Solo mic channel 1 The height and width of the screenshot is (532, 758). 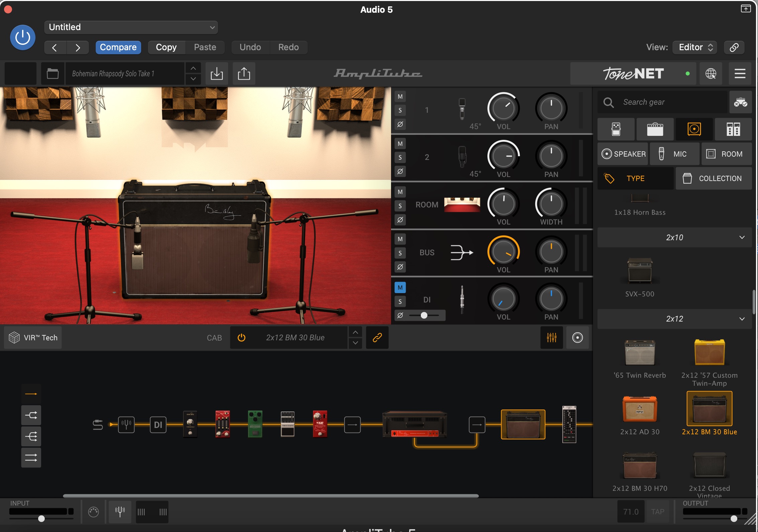(x=400, y=110)
